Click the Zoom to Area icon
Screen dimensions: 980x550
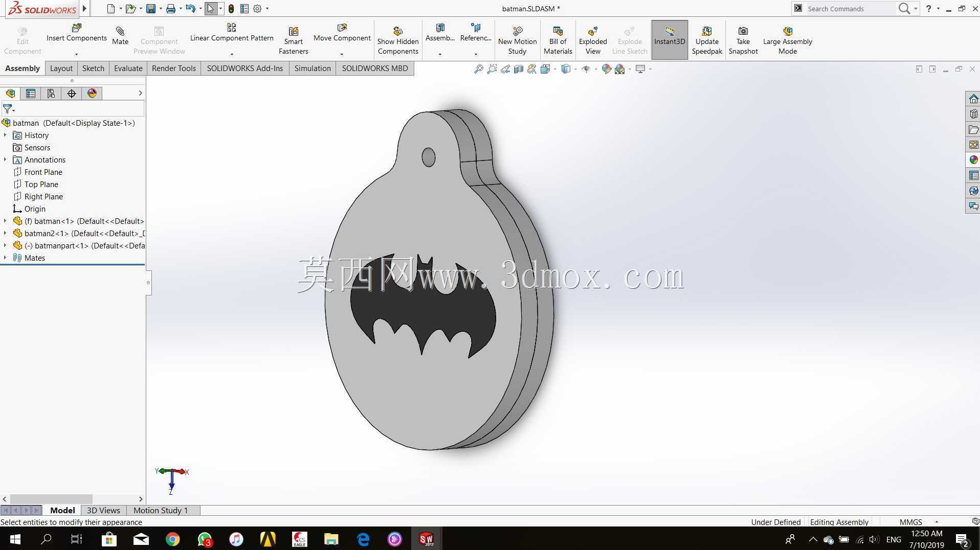492,69
